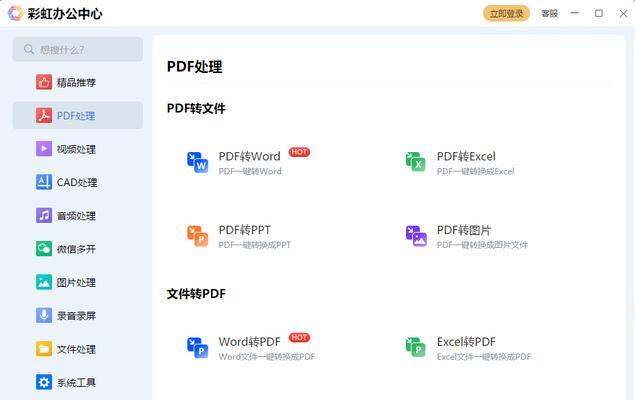Viewport: 635px width, 400px height.
Task: Click HOT badge beside Word转PDF
Action: pyautogui.click(x=299, y=338)
